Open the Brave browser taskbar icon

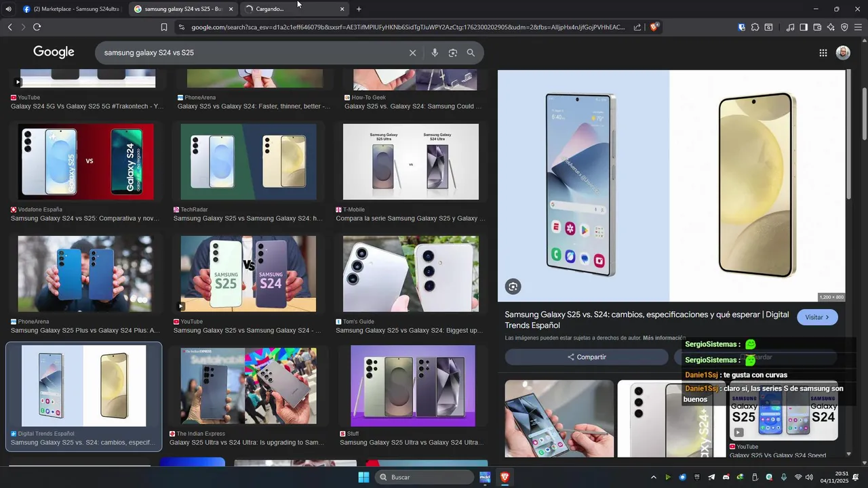coord(505,477)
